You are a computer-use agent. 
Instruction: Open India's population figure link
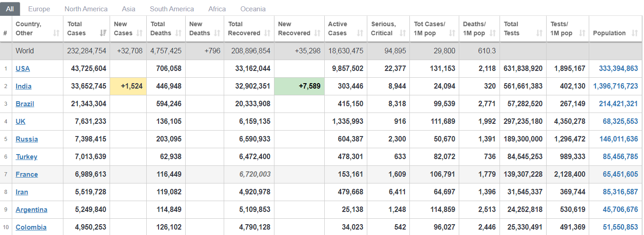(x=615, y=86)
